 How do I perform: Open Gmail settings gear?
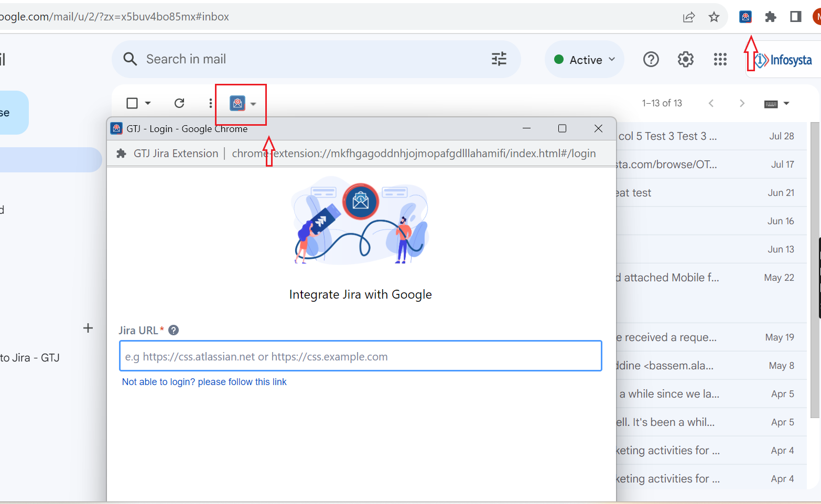coord(685,60)
